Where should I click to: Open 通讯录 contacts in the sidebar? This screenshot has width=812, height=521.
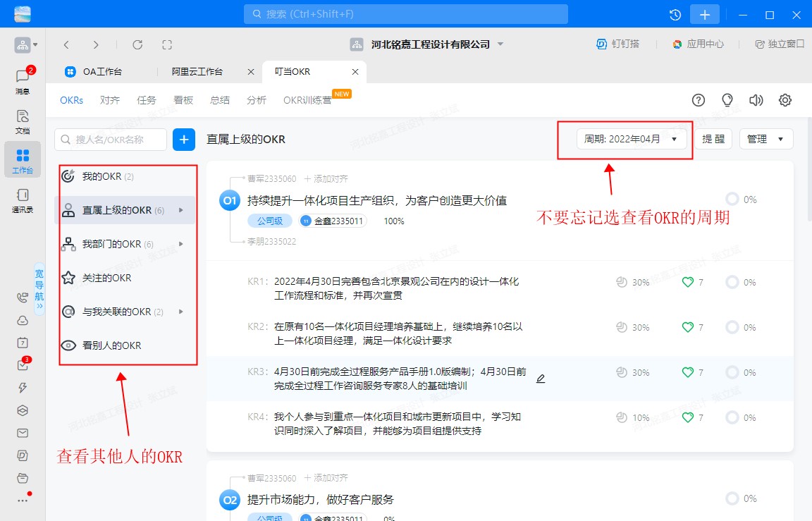pos(23,200)
